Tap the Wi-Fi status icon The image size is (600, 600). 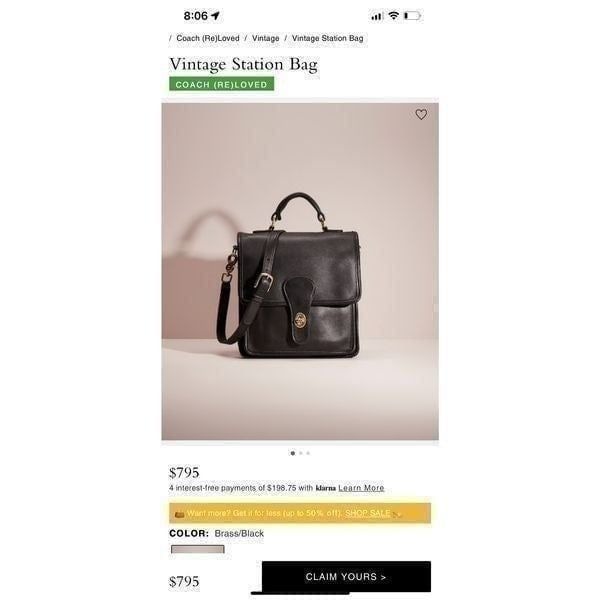coord(393,16)
